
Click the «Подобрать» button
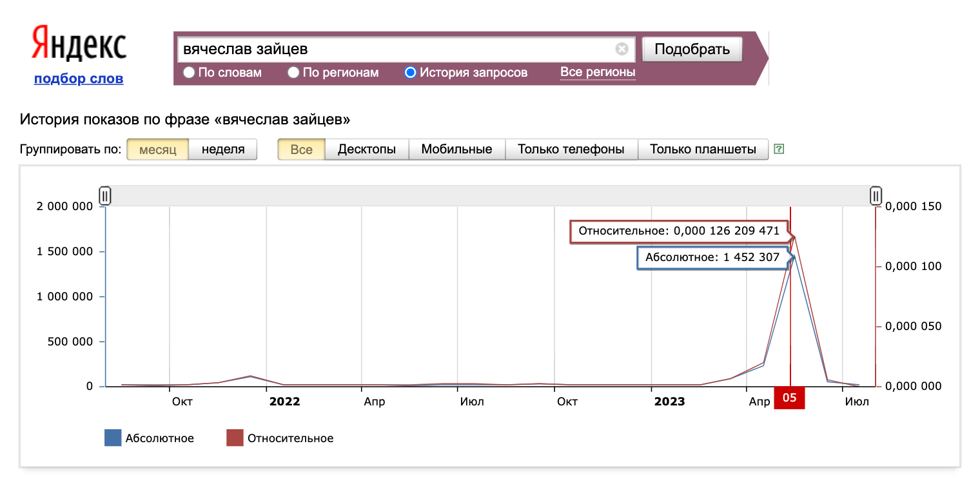[x=692, y=50]
